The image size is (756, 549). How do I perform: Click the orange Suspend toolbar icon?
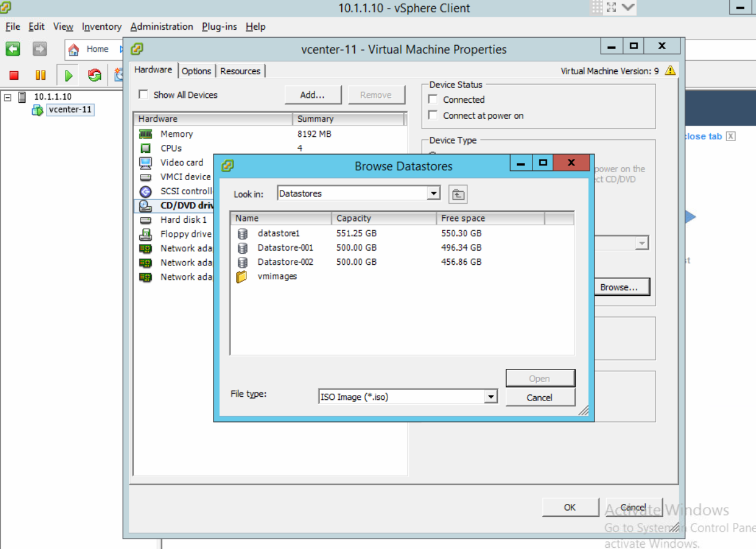[x=41, y=76]
